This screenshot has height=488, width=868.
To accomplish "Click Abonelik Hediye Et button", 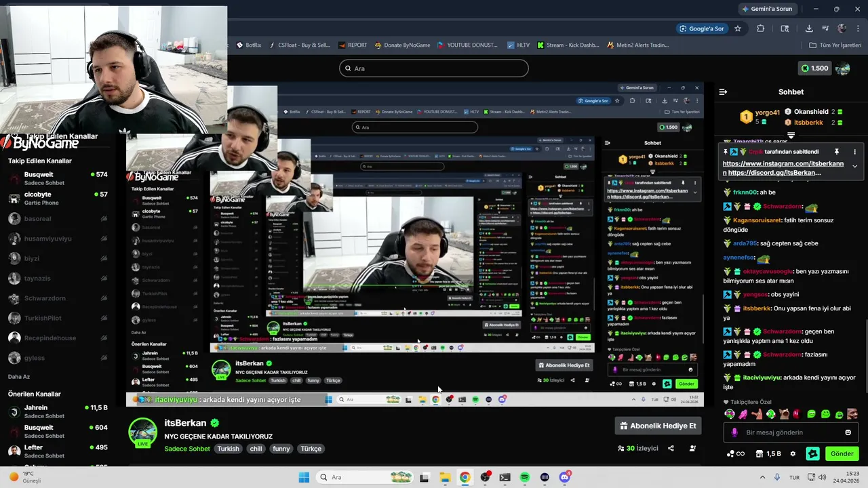I will point(658,426).
